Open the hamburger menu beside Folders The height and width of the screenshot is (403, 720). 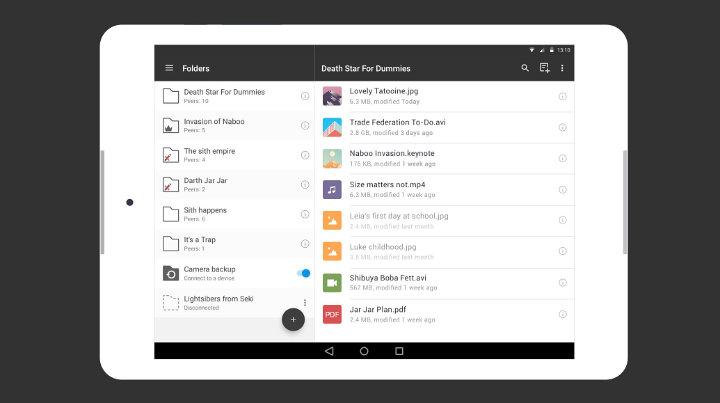[x=169, y=68]
